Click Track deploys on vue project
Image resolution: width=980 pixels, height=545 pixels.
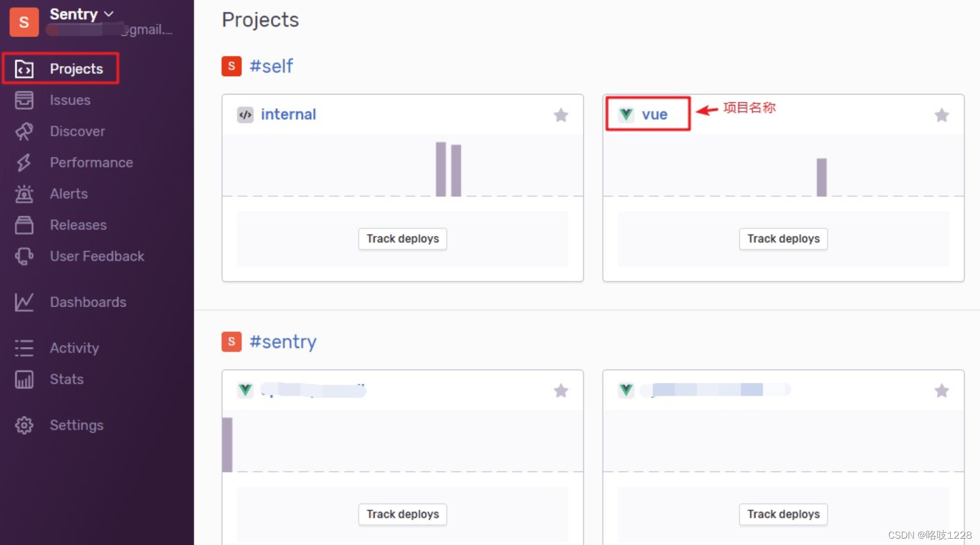tap(783, 239)
